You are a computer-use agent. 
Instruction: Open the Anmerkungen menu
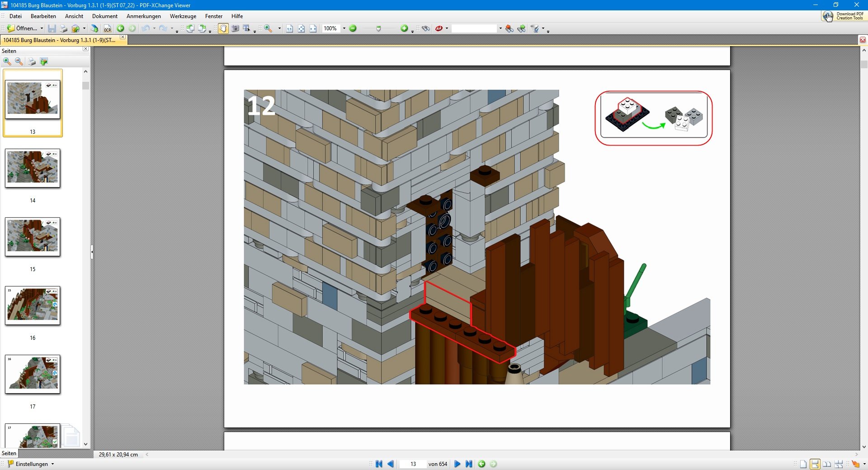pos(143,16)
